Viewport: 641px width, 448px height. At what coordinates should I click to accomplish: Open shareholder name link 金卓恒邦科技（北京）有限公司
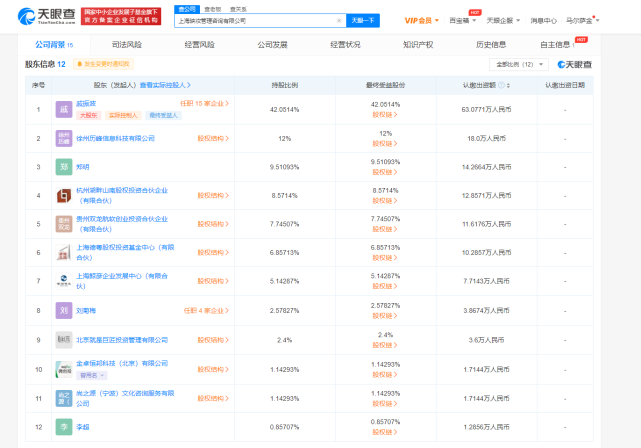[122, 363]
